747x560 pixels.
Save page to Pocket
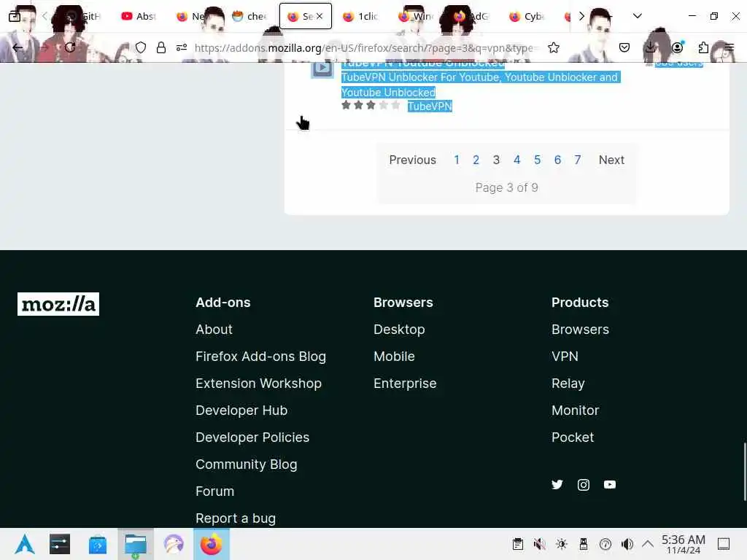[x=624, y=47]
